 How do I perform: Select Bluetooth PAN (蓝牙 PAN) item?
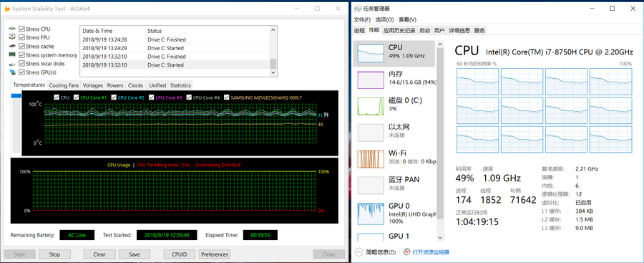[x=371, y=185]
